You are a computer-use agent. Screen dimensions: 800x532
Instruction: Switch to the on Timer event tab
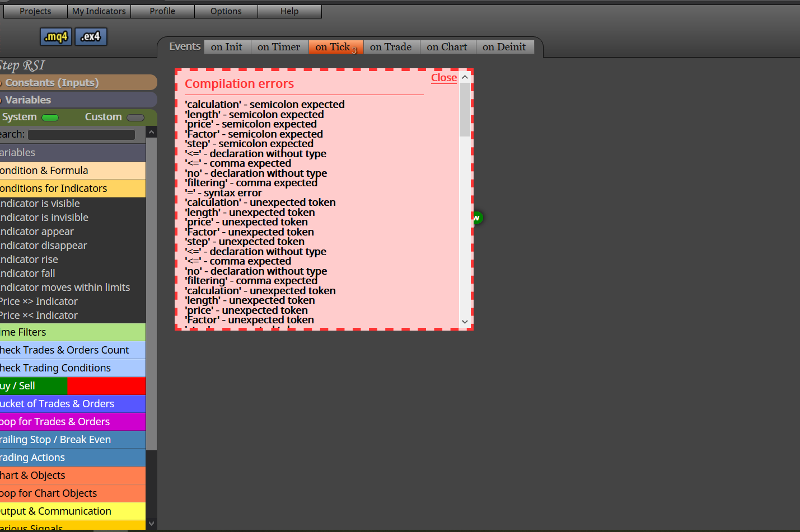279,47
